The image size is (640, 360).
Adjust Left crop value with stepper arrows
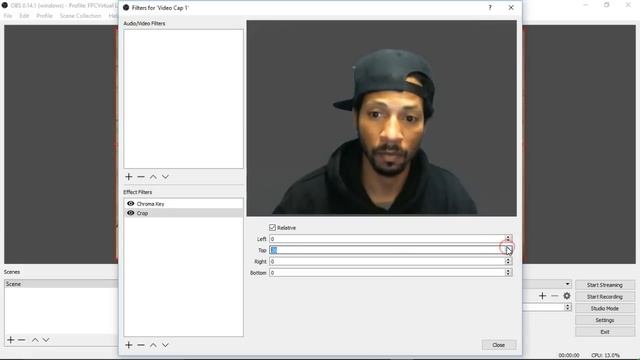pos(508,239)
